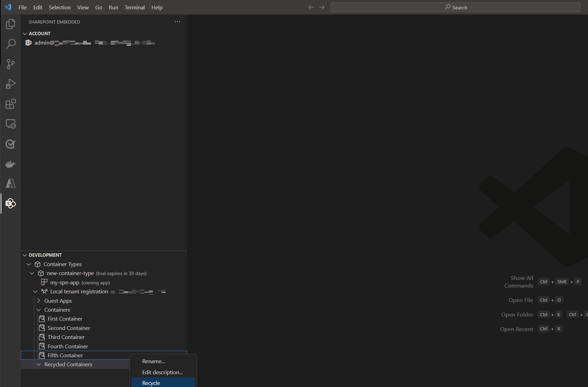Viewport: 588px width, 387px height.
Task: Click the trial expires in 30 days note
Action: [121, 273]
